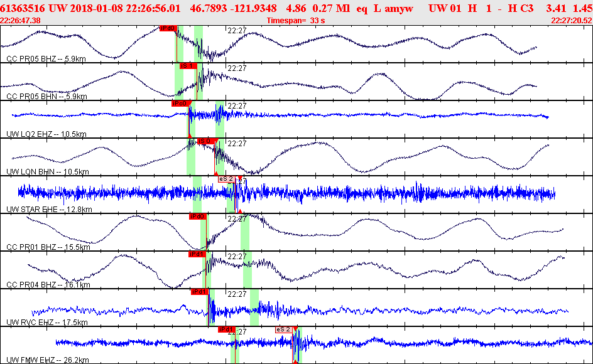Click the analyst name 'amyw'
Viewport: 593px width, 364px height.
pos(400,8)
